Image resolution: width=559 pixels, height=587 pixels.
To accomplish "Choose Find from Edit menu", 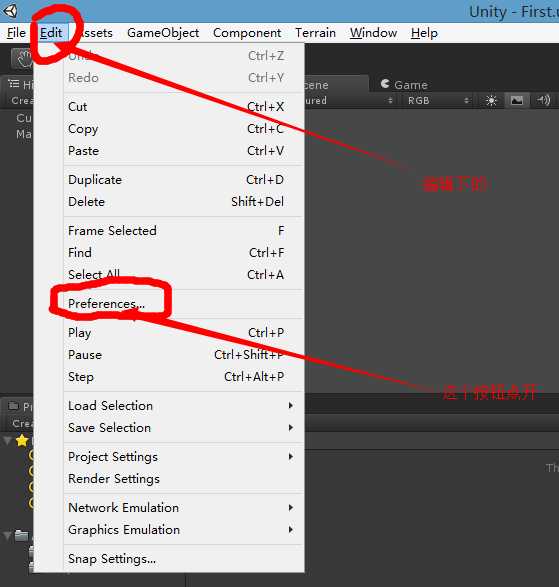I will tap(183, 253).
